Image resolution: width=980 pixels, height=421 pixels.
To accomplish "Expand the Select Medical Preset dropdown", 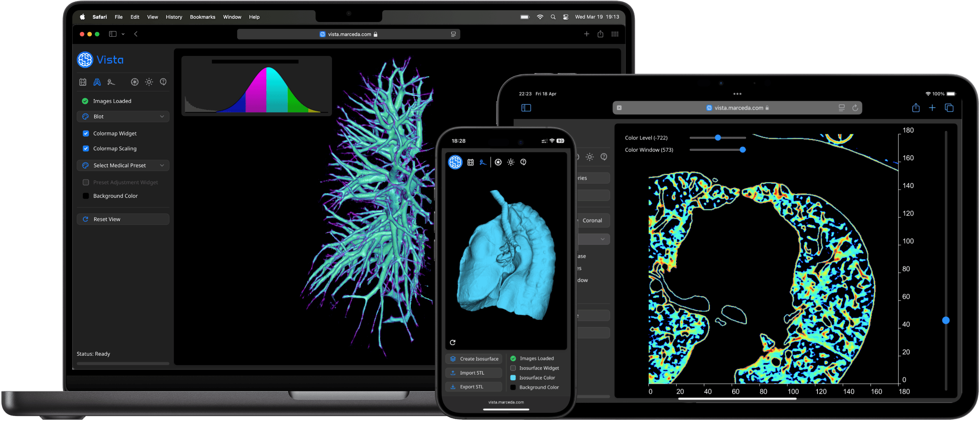I will (x=123, y=166).
